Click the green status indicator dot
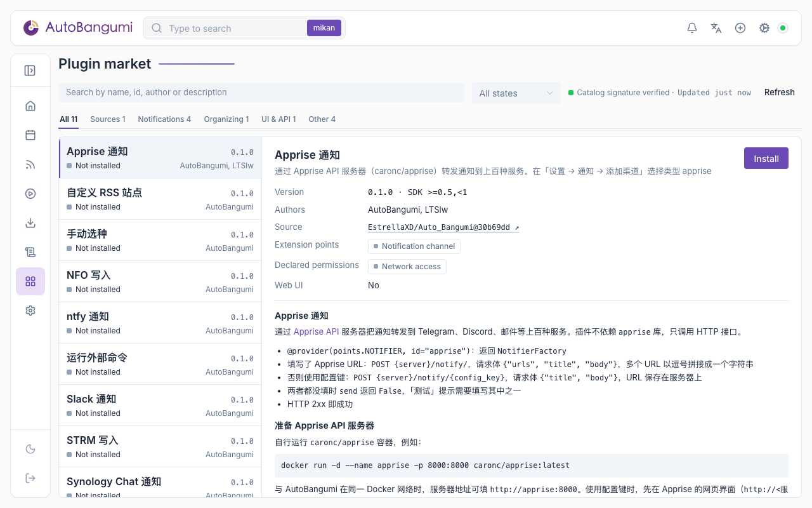Screen dimensions: 812x508 click(x=783, y=28)
